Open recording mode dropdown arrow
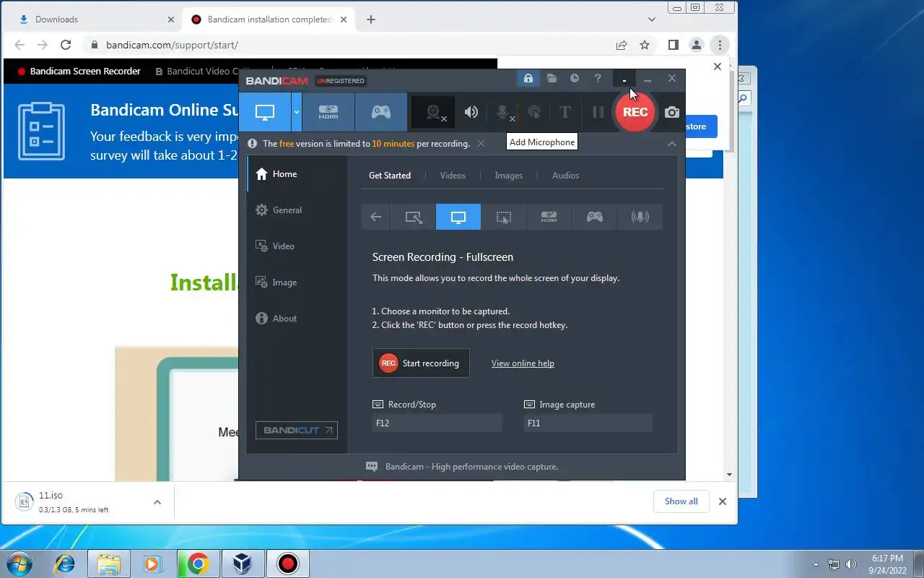Viewport: 924px width, 578px height. [x=297, y=112]
